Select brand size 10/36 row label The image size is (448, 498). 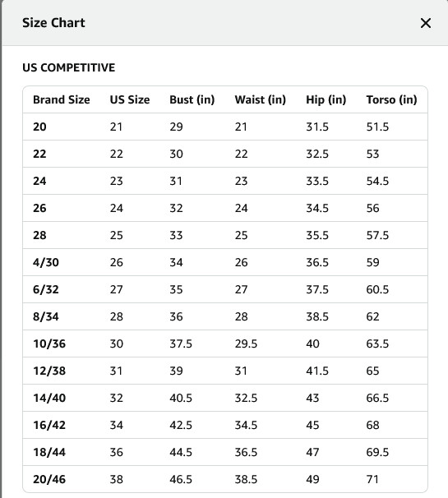(x=49, y=344)
